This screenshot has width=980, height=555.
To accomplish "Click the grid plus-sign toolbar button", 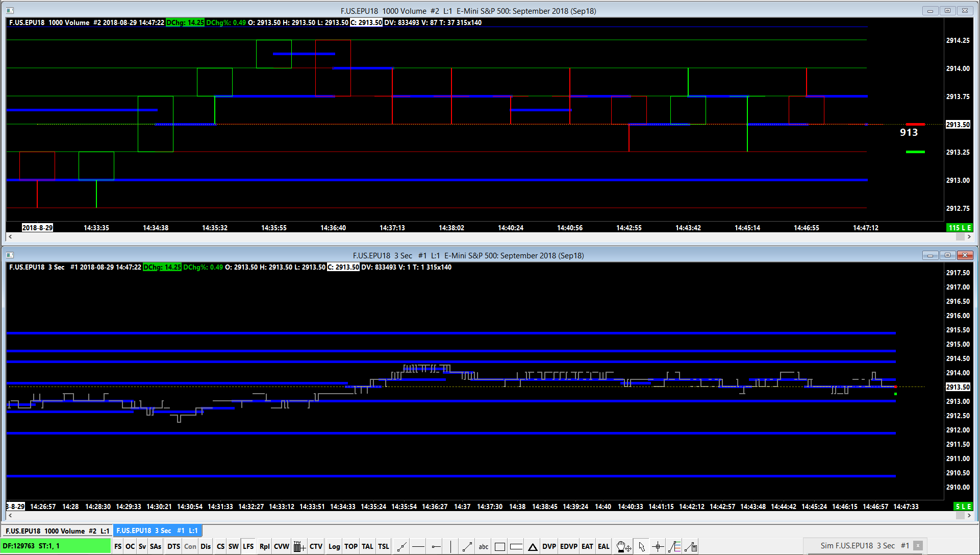I will pyautogui.click(x=299, y=547).
